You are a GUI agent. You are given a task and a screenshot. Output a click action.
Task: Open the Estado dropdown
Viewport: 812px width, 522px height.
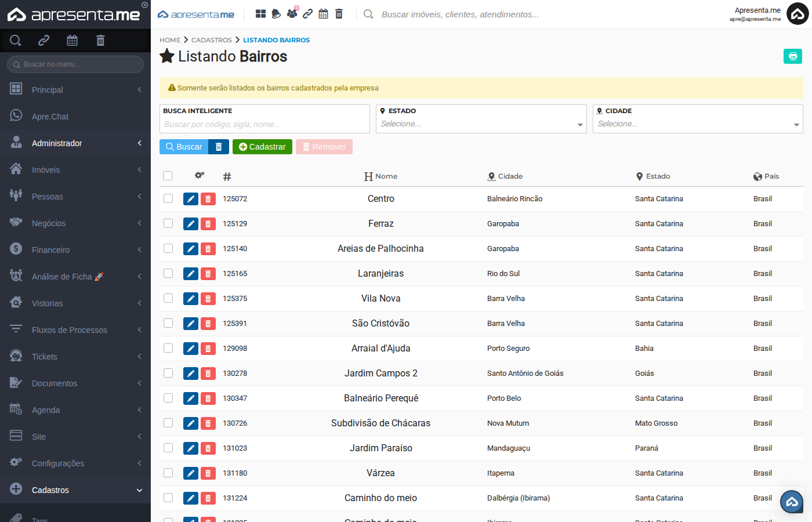click(481, 124)
